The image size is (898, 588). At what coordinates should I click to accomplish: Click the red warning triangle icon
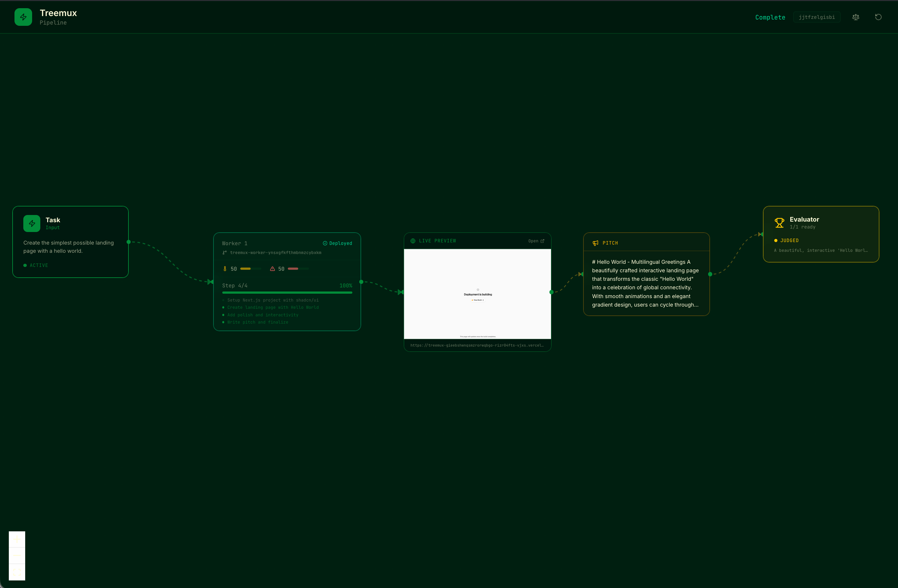point(272,269)
